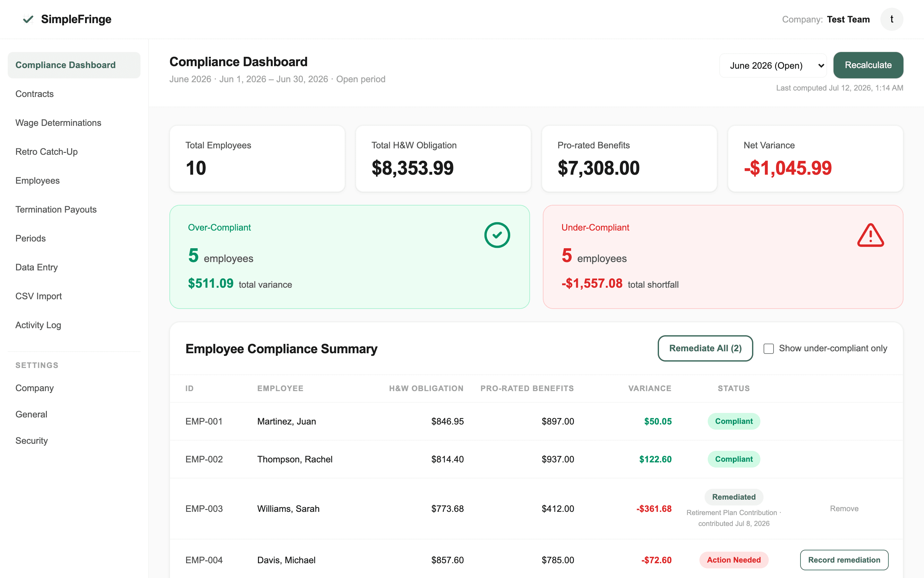This screenshot has height=578, width=924.
Task: Click $511.09 total variance amount
Action: pyautogui.click(x=210, y=283)
